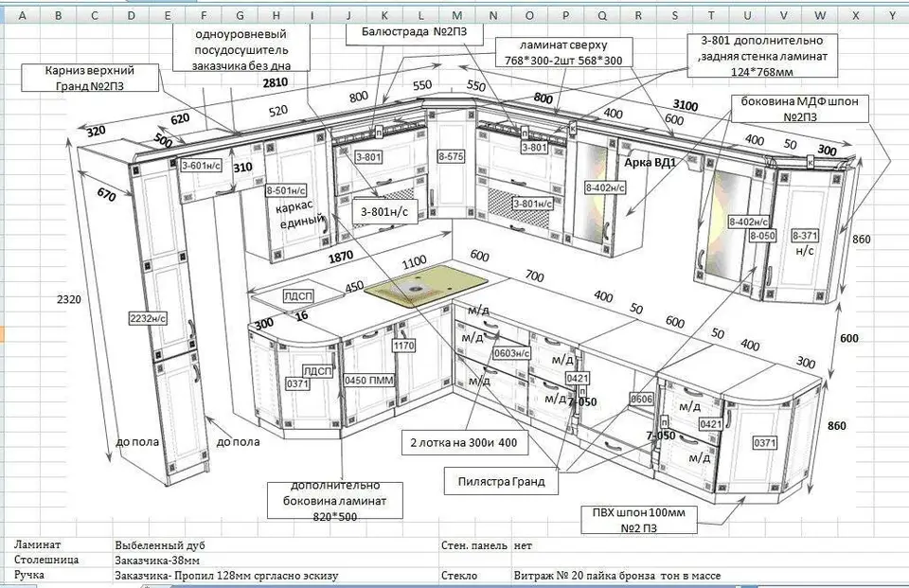Viewport: 909px width, 588px height.
Task: Select the 'Карниз верхний Гранд №2ПЗ' text box
Action: (90, 78)
